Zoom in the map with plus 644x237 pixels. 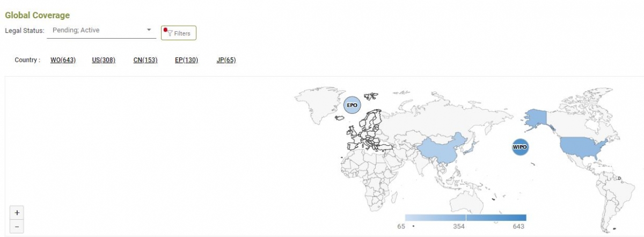pyautogui.click(x=17, y=212)
